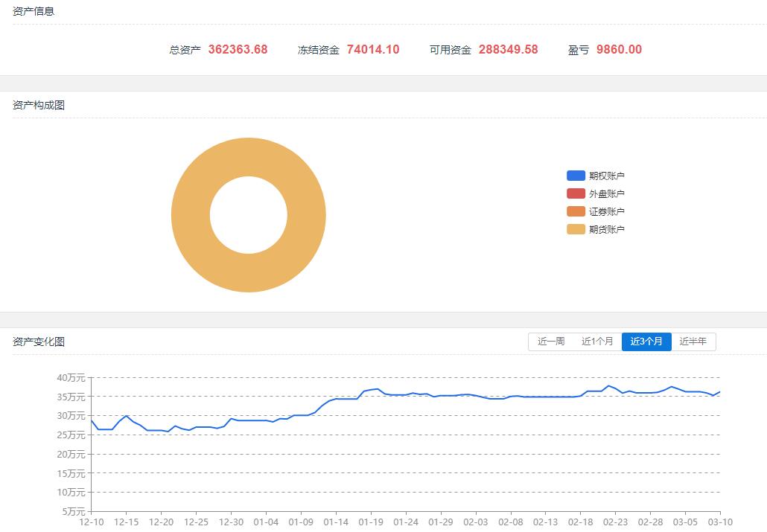This screenshot has height=532, width=767.
Task: Click the 可用资金 amount 288349.58
Action: click(x=508, y=50)
